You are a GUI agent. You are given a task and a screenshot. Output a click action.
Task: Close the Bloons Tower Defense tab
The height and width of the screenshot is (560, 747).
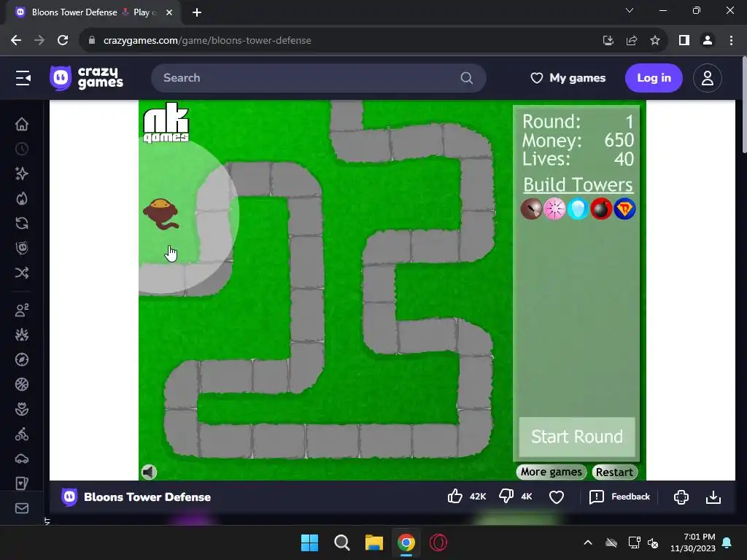pyautogui.click(x=169, y=12)
